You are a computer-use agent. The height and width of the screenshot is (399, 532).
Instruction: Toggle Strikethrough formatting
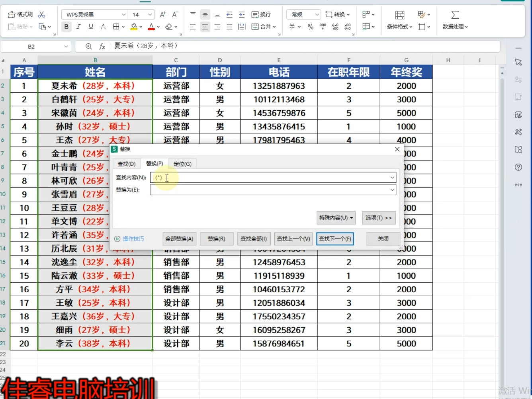tap(103, 27)
